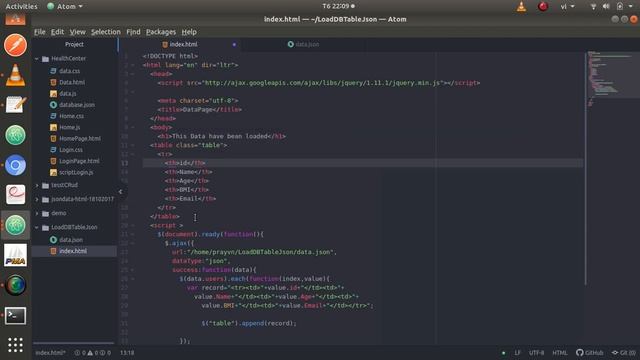Open data.json under LoadDBTableJson
This screenshot has height=360, width=640.
[71, 240]
